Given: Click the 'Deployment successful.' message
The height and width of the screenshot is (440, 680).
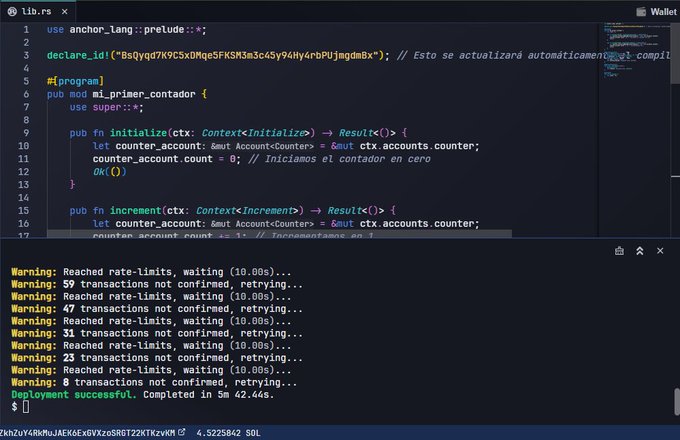Looking at the screenshot, I should click(74, 394).
